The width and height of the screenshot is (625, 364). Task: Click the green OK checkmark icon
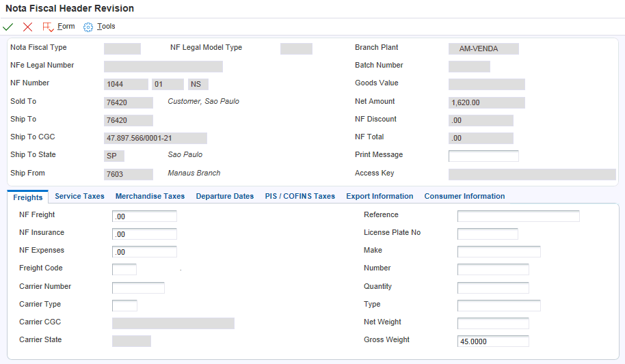tap(8, 27)
